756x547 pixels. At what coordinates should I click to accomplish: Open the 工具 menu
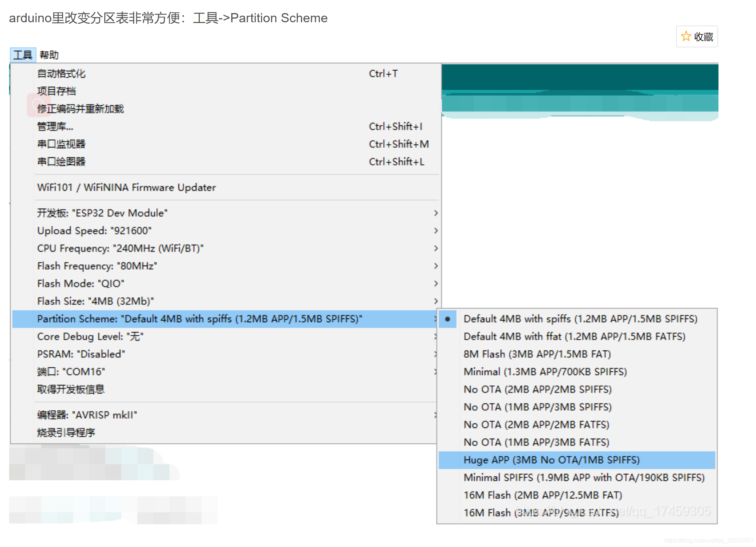coord(23,55)
